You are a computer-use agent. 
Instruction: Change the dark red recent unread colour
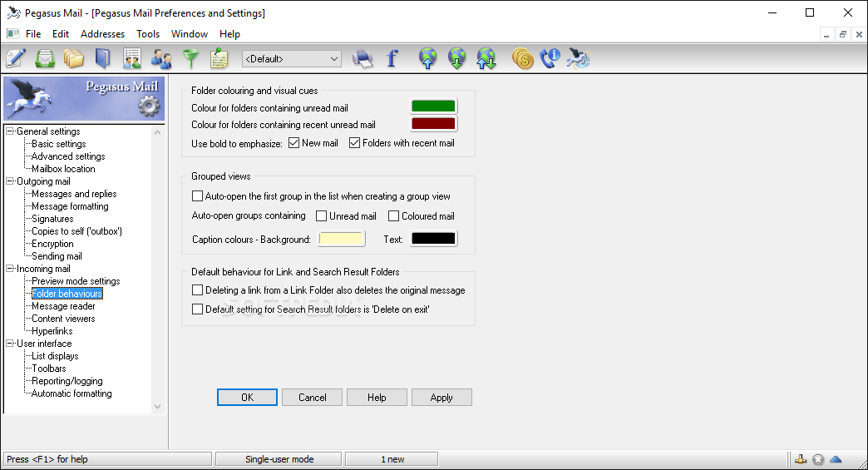point(433,123)
